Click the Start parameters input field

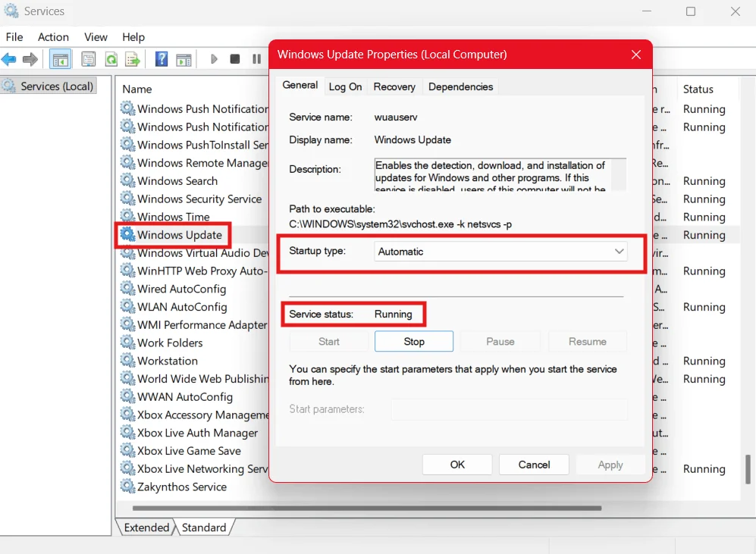click(509, 409)
